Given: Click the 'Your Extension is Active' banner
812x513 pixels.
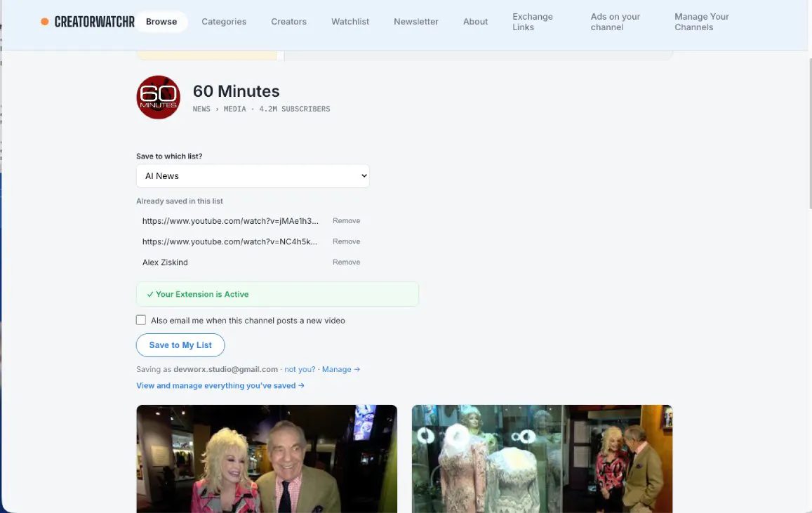Looking at the screenshot, I should 277,294.
